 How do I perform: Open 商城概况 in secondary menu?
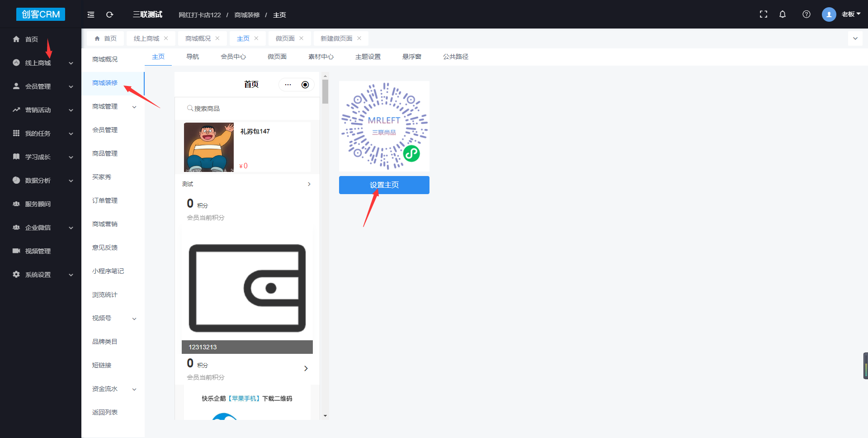tap(105, 59)
